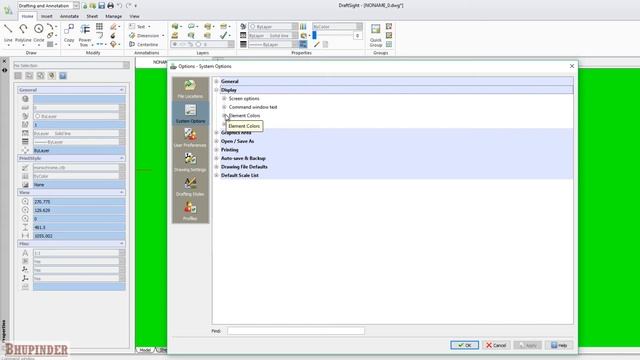640x360 pixels.
Task: Close the Options dialog
Action: click(572, 66)
